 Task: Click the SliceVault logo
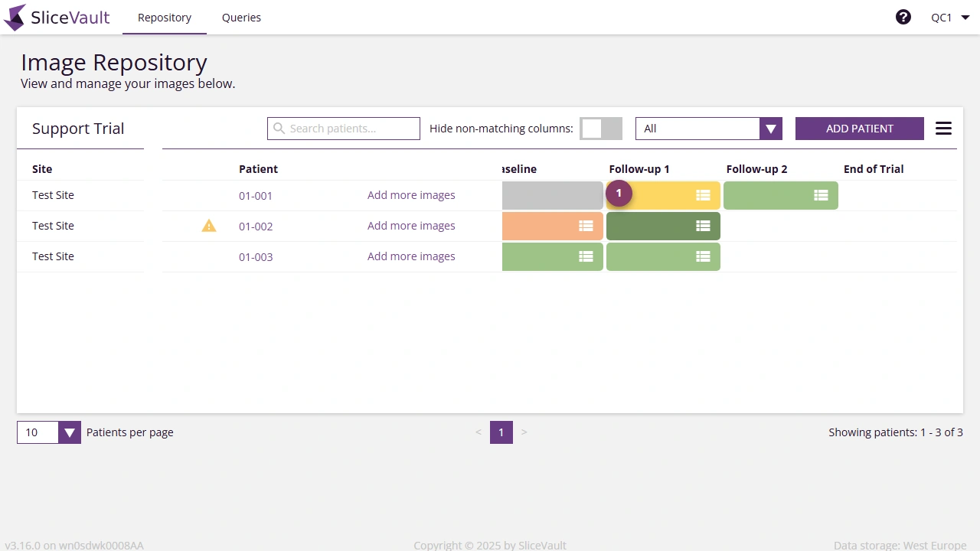click(x=57, y=17)
